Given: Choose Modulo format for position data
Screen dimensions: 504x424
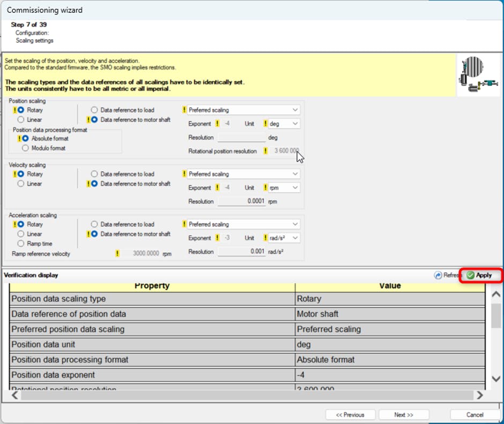Looking at the screenshot, I should click(25, 148).
